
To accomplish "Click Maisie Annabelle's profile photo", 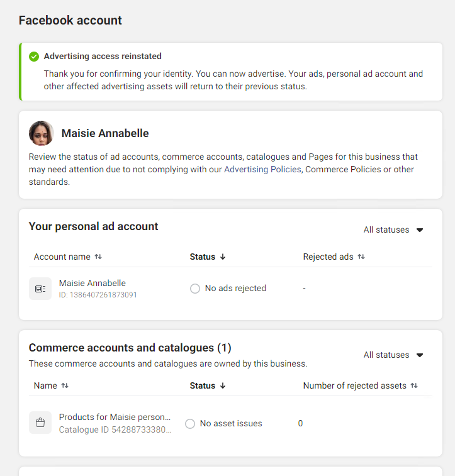I will click(x=42, y=133).
